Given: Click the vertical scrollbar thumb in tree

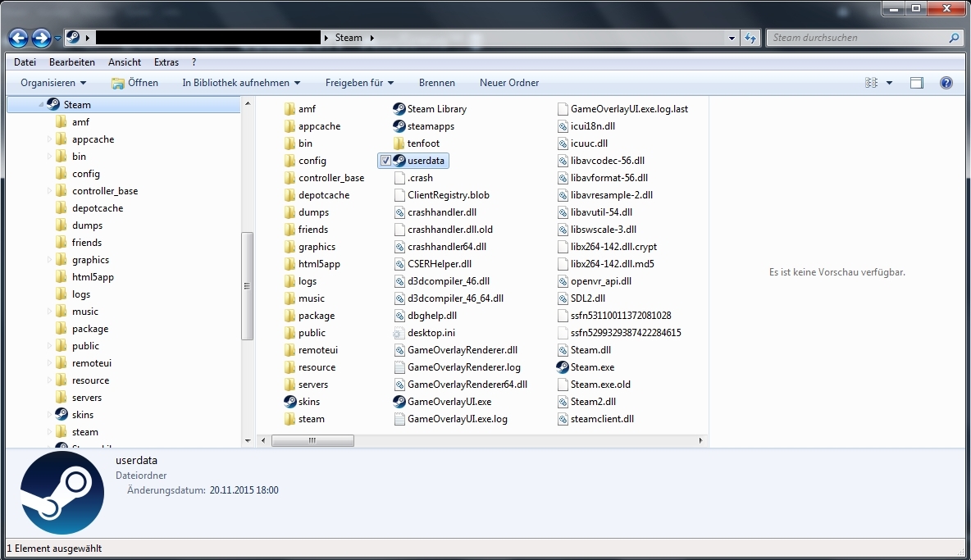Looking at the screenshot, I should [x=247, y=286].
